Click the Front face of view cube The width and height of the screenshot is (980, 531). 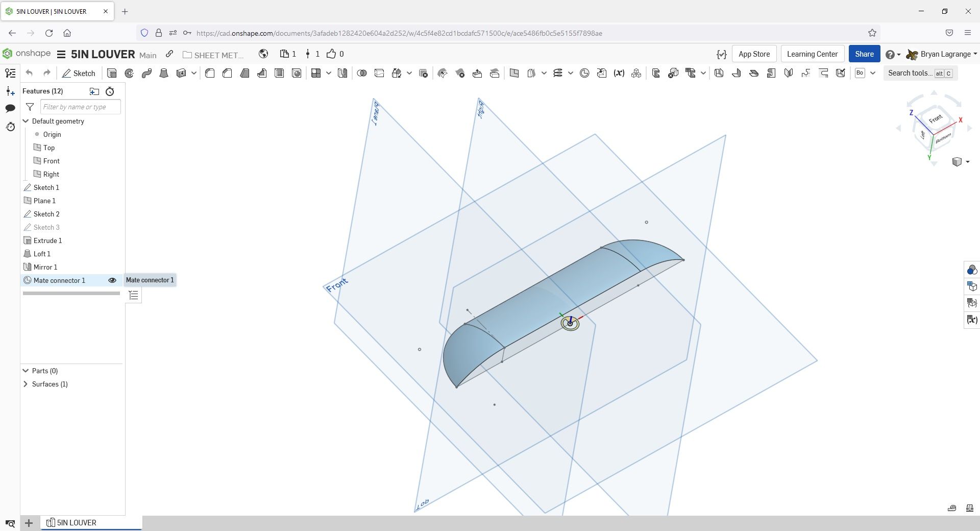coord(936,119)
